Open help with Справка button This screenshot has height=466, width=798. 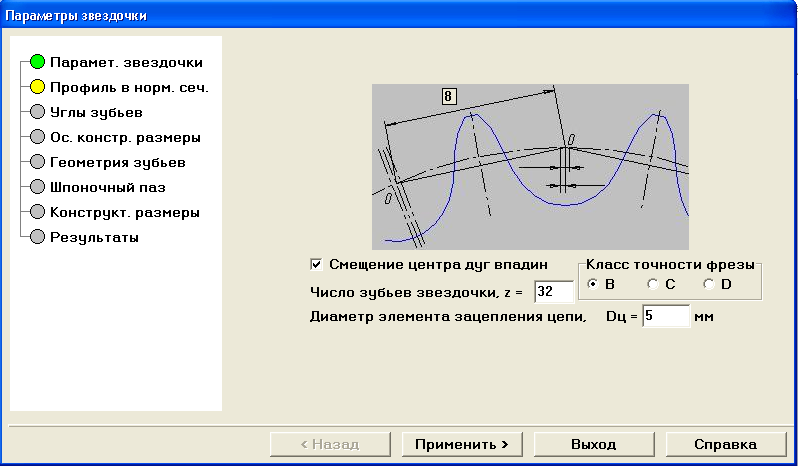click(x=726, y=445)
